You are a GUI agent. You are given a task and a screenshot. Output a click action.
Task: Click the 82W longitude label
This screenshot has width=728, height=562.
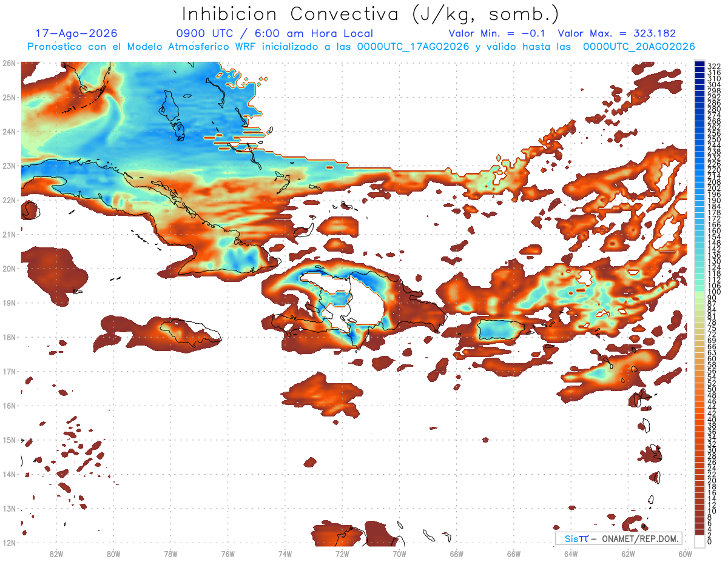click(x=56, y=554)
